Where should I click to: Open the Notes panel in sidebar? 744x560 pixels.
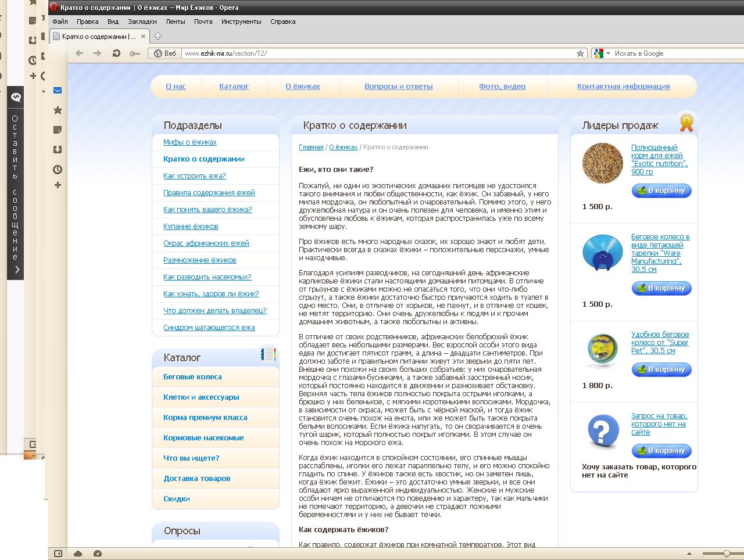click(58, 130)
